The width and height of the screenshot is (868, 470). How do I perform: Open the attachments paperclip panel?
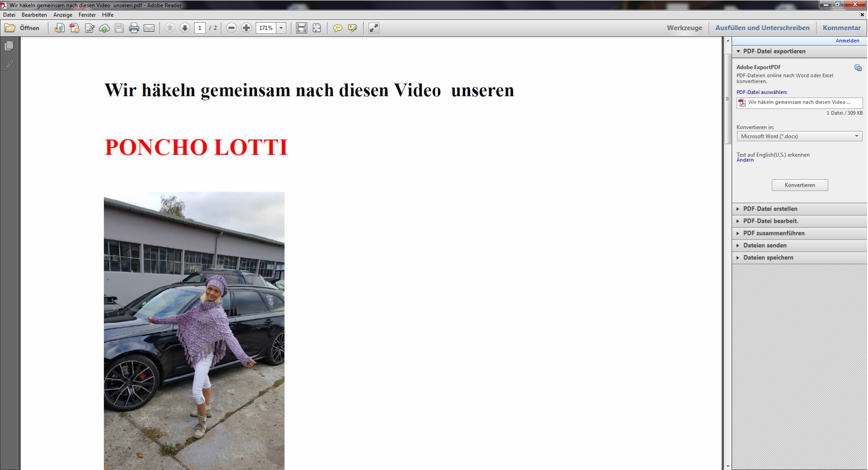pos(9,66)
